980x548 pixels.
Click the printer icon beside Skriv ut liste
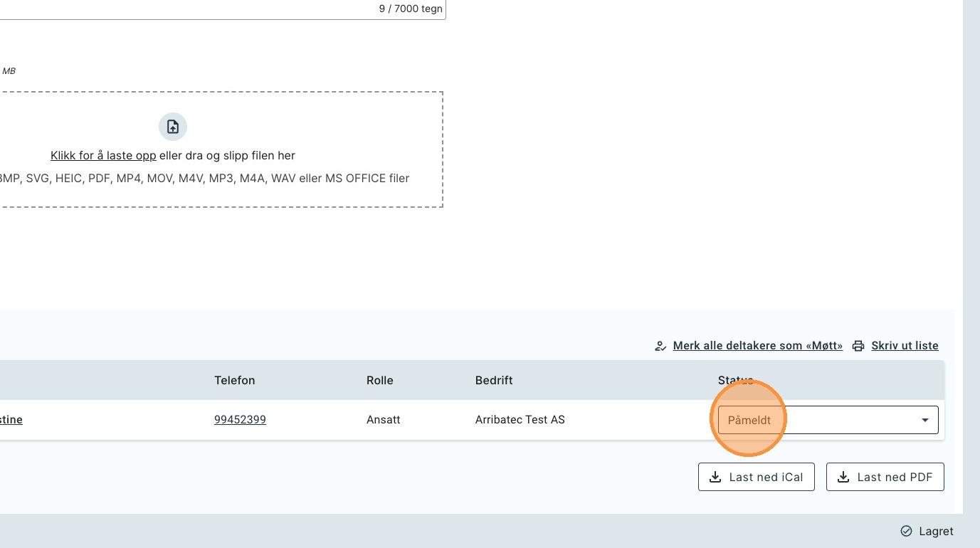(x=858, y=346)
